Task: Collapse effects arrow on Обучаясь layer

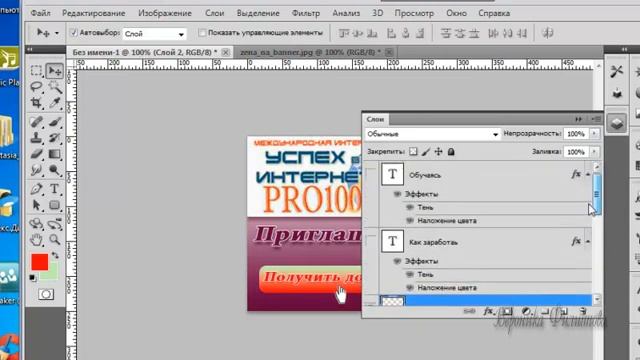Action: coord(588,174)
